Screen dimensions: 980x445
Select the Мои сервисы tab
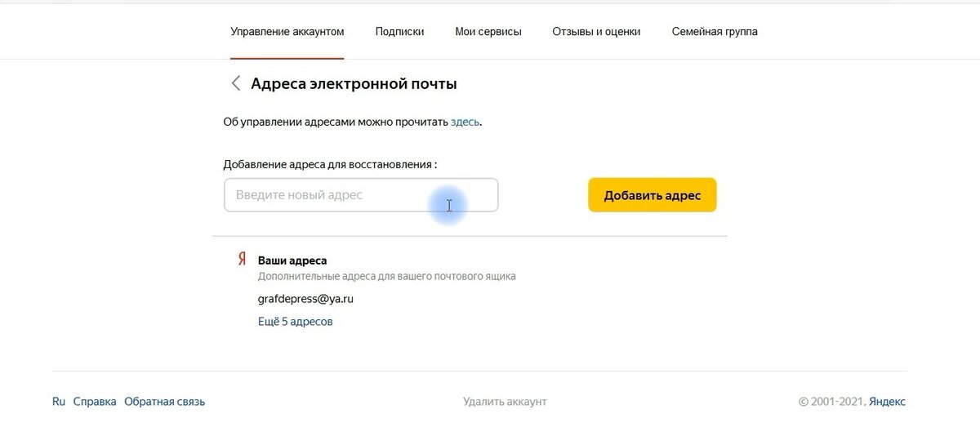pos(488,32)
